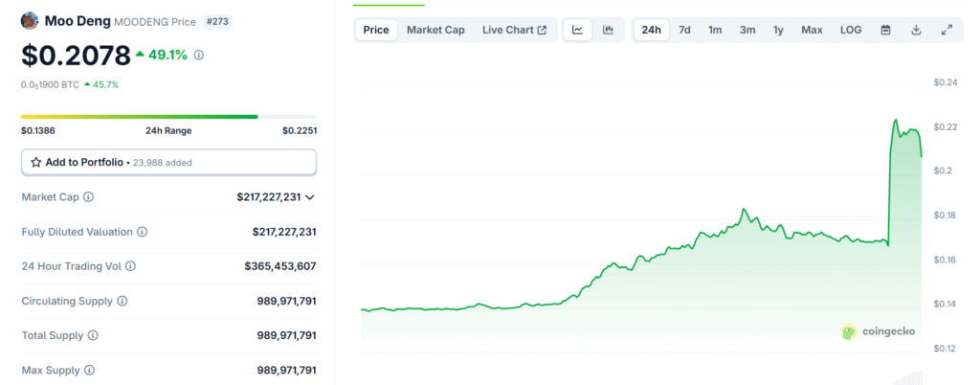Viewport: 980px width, 385px height.
Task: Click info icon next to Market Cap
Action: pos(89,197)
